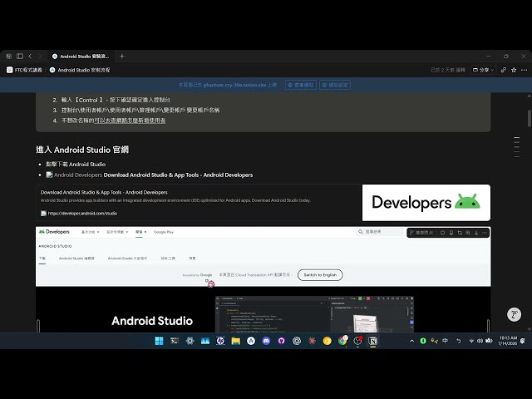The width and height of the screenshot is (532, 399).
Task: Click the search field in Developers page
Action: click(380, 232)
